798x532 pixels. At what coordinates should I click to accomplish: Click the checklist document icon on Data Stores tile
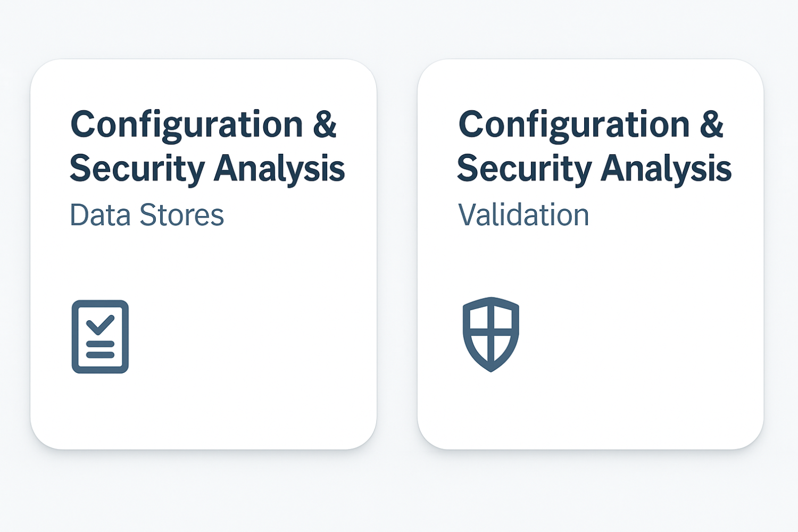click(100, 336)
